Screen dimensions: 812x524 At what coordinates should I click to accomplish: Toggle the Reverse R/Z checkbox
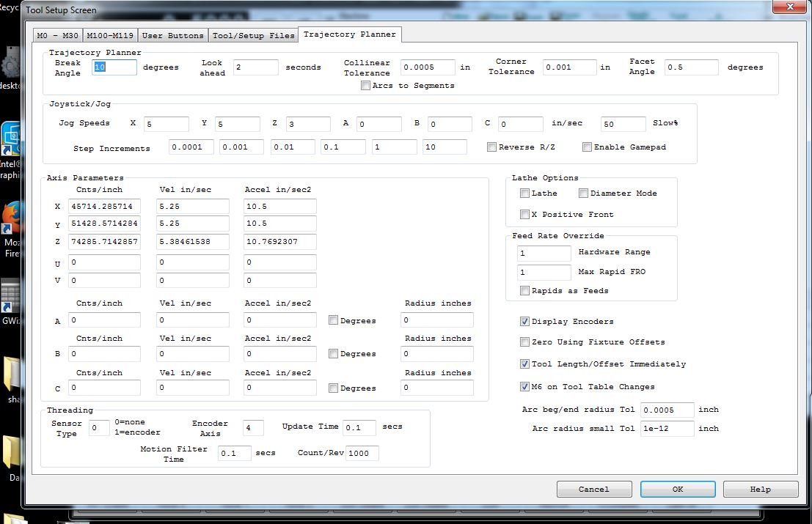[492, 147]
